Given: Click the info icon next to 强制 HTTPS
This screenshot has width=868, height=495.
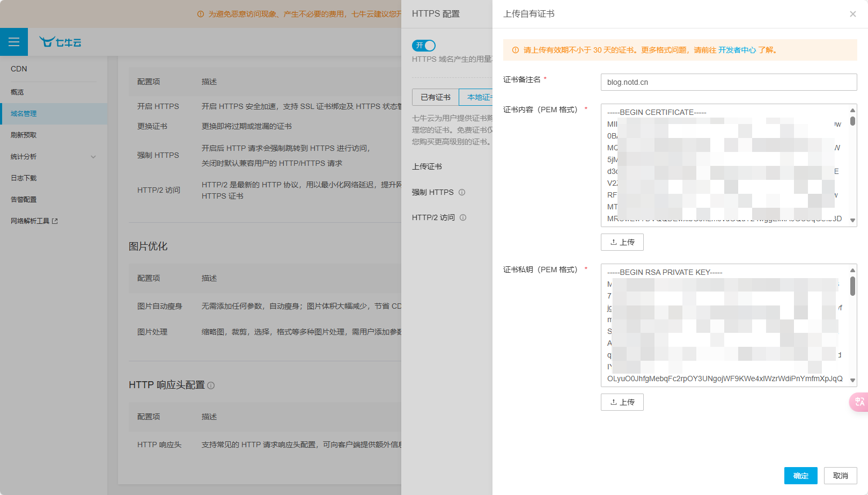Looking at the screenshot, I should [x=462, y=192].
